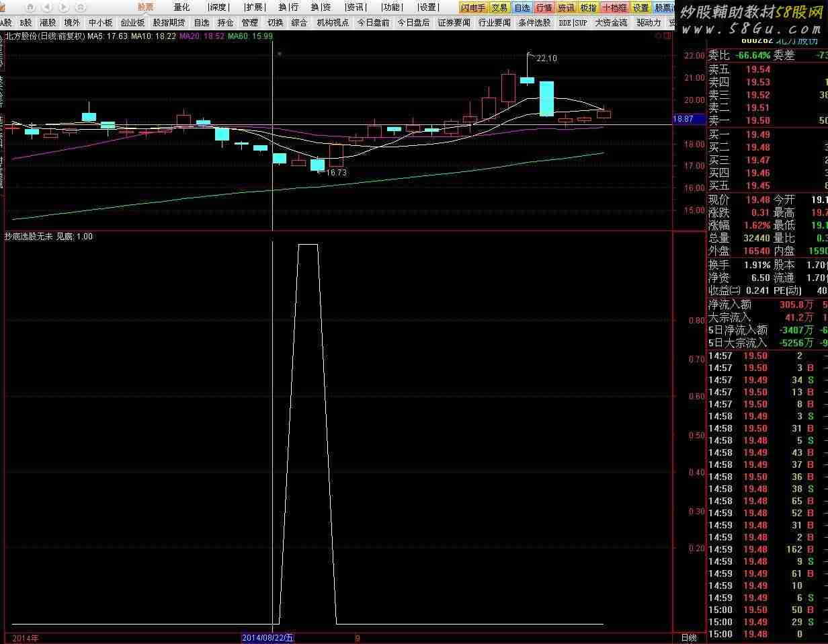
Task: Open the 换行 menu item
Action: (x=289, y=7)
